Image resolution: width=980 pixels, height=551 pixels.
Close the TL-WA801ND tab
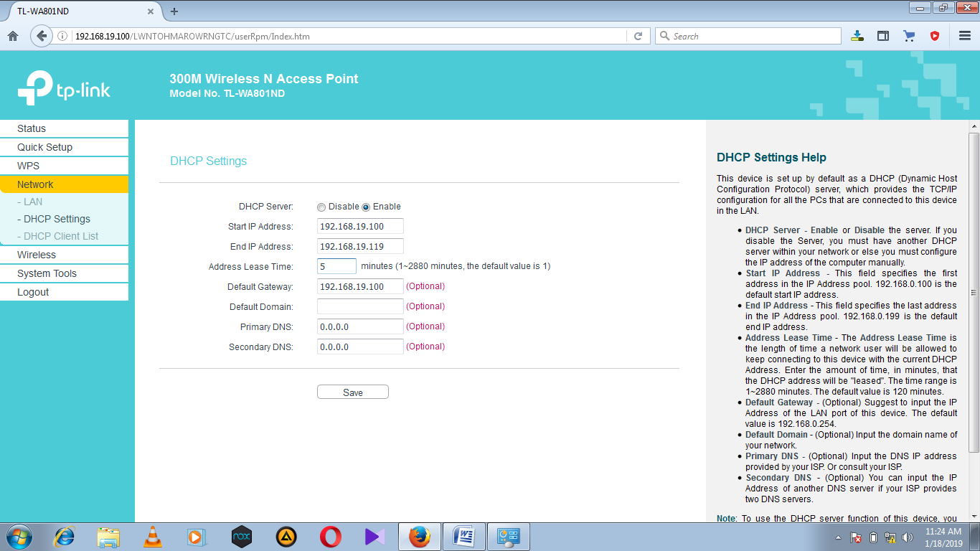point(151,11)
